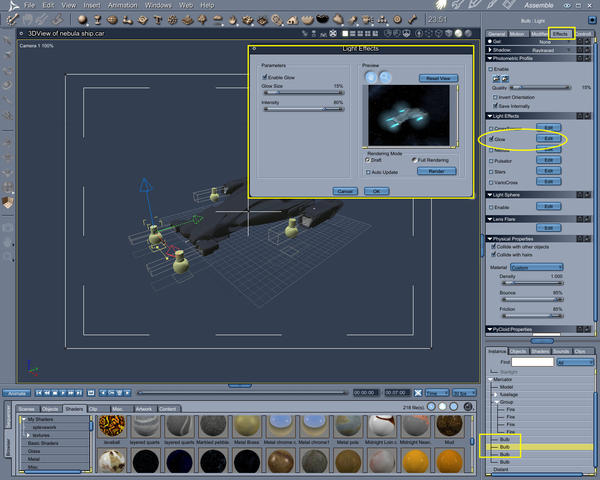Collapse the Light Sphere section
Screen dimensions: 600x480
point(489,194)
